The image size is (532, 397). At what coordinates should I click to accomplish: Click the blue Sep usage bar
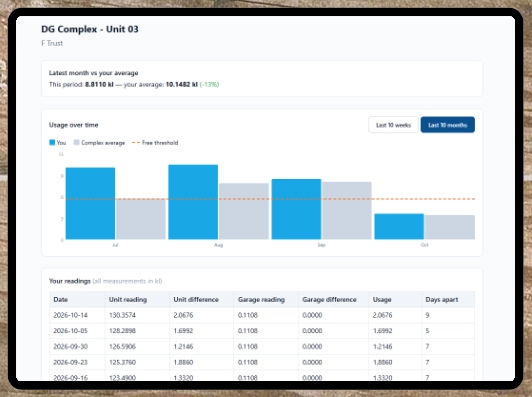[x=296, y=209]
